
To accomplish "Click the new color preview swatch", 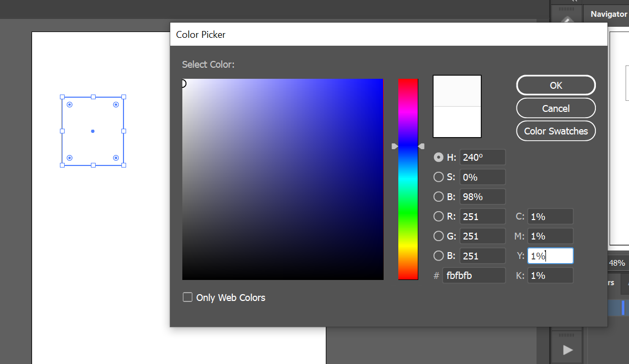I will pos(457,91).
